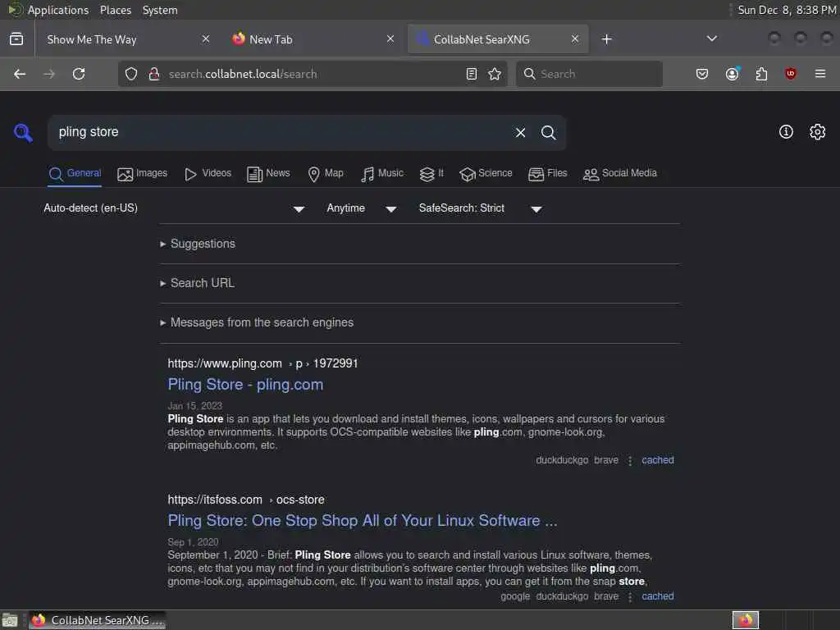Clear the pling store search query
Screen dimensions: 840x630
coord(520,132)
